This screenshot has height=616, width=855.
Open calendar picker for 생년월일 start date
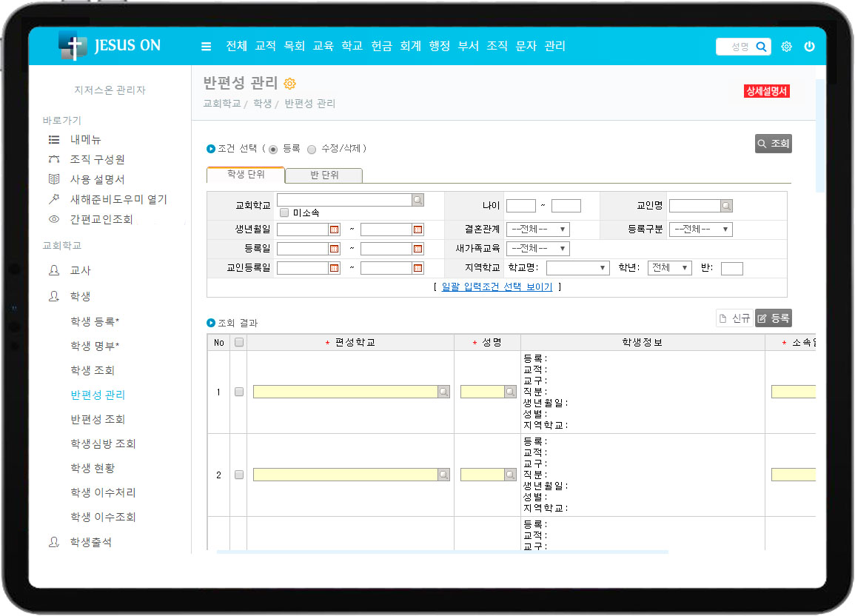click(334, 230)
